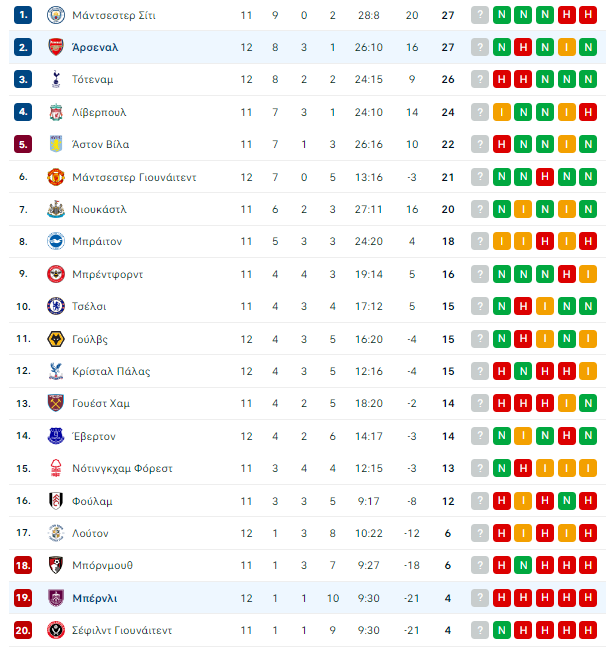
Task: Click the Sheffield United club crest
Action: tap(56, 630)
